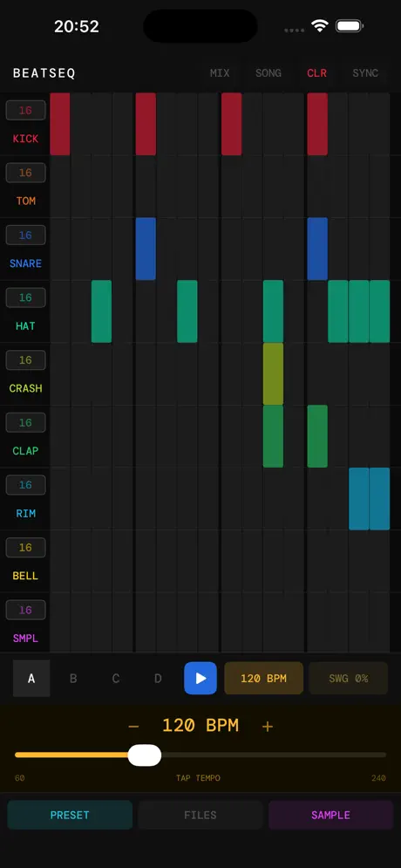Click the tempo slider white handle
This screenshot has height=868, width=401.
(x=145, y=755)
